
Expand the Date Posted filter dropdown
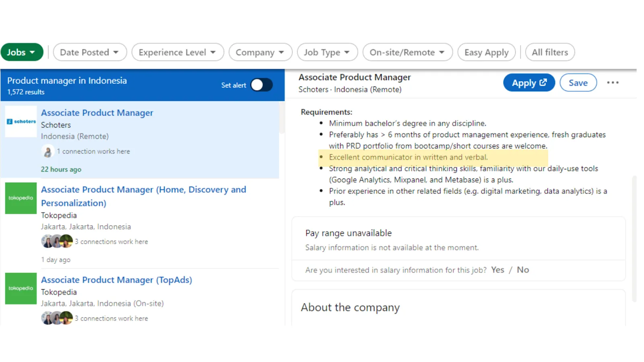(89, 52)
